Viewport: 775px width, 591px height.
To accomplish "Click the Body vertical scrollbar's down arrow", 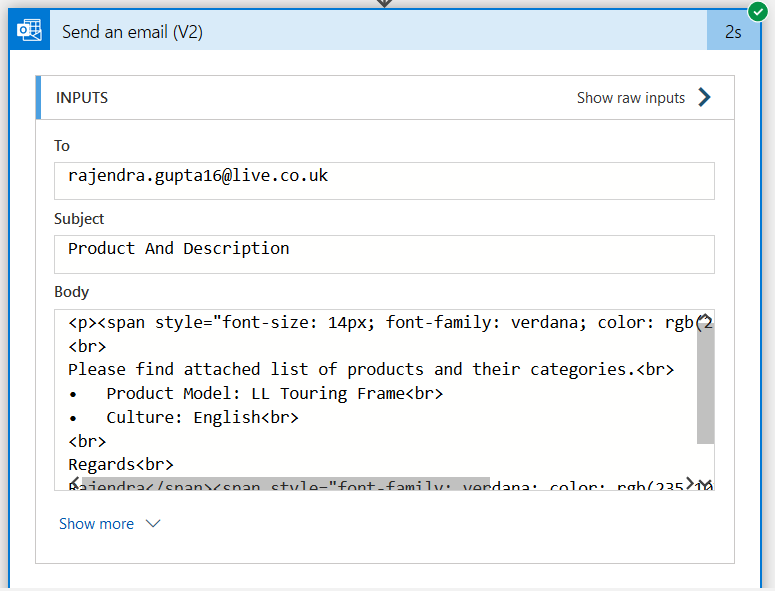I will tap(705, 484).
